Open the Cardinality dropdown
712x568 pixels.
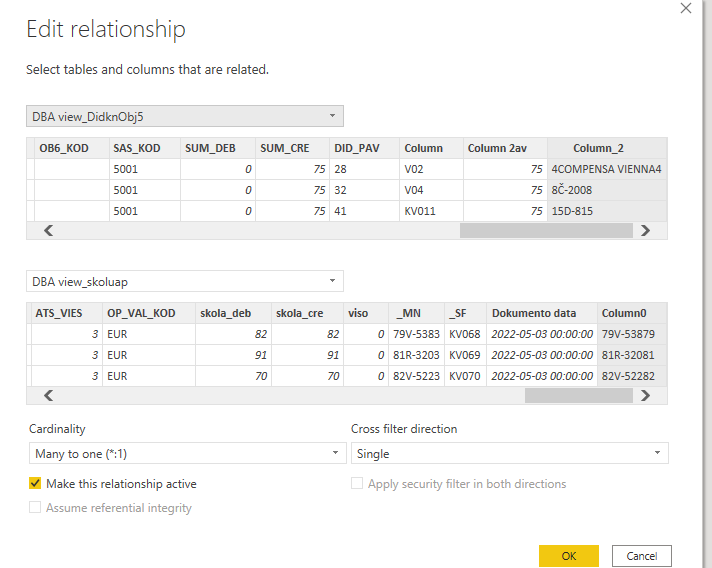click(x=188, y=453)
